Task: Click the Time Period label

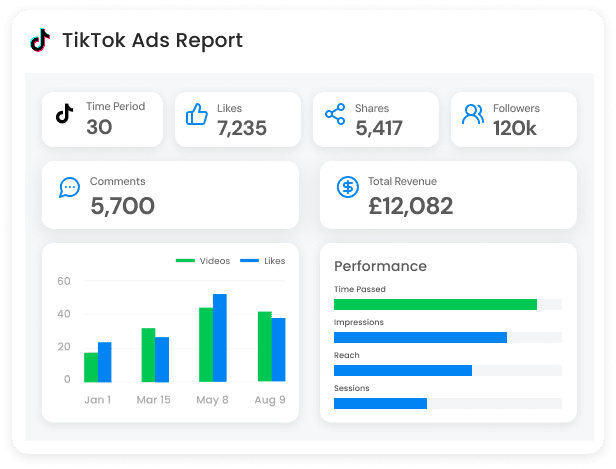Action: [116, 106]
